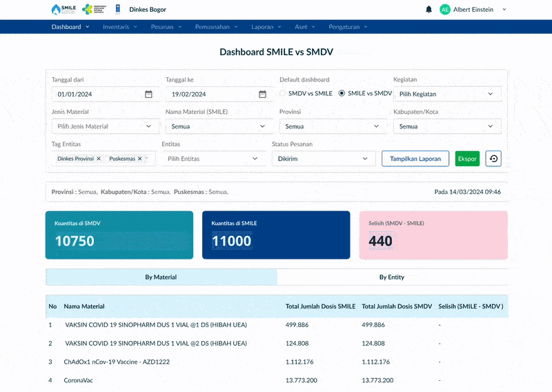Click the SMILE logo

[x=63, y=10]
